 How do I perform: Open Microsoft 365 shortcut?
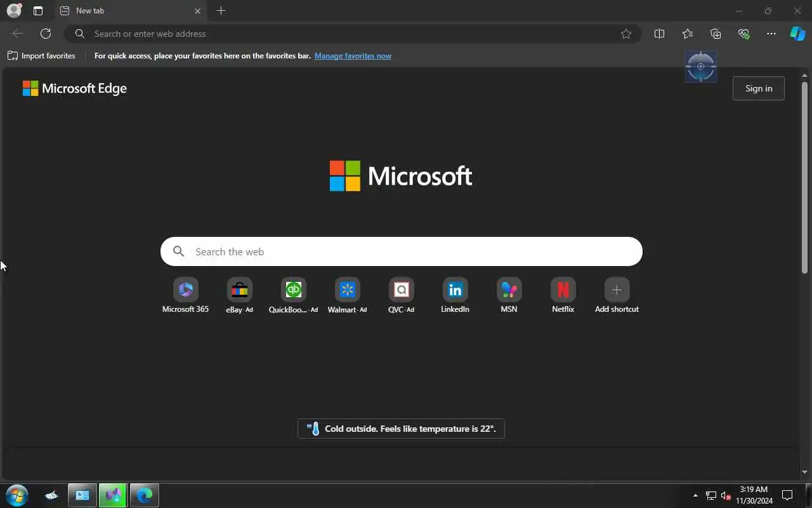[185, 295]
